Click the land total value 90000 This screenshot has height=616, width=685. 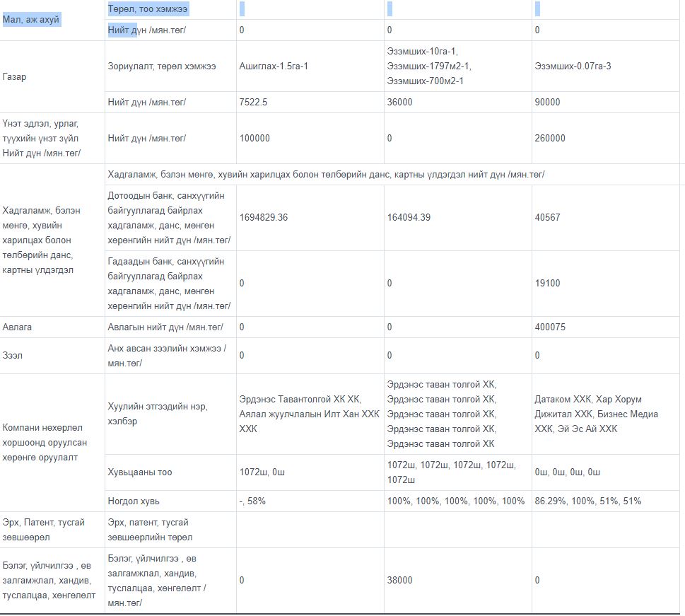pos(547,102)
